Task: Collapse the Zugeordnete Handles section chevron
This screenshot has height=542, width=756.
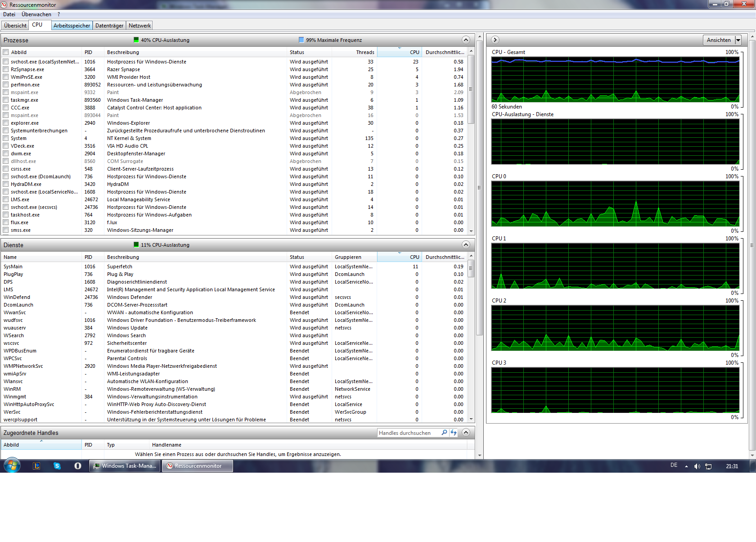Action: point(466,432)
